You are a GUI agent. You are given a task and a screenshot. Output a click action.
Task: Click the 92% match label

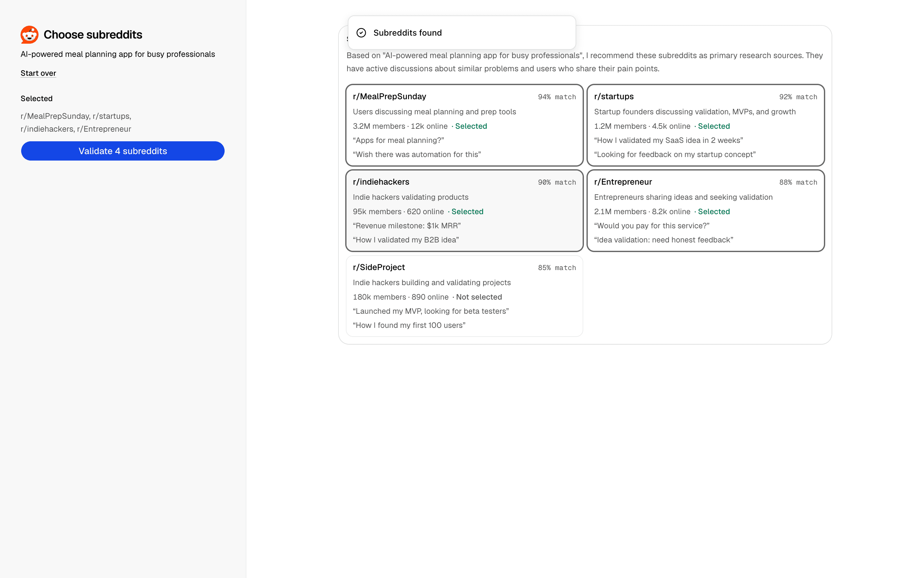(x=798, y=97)
